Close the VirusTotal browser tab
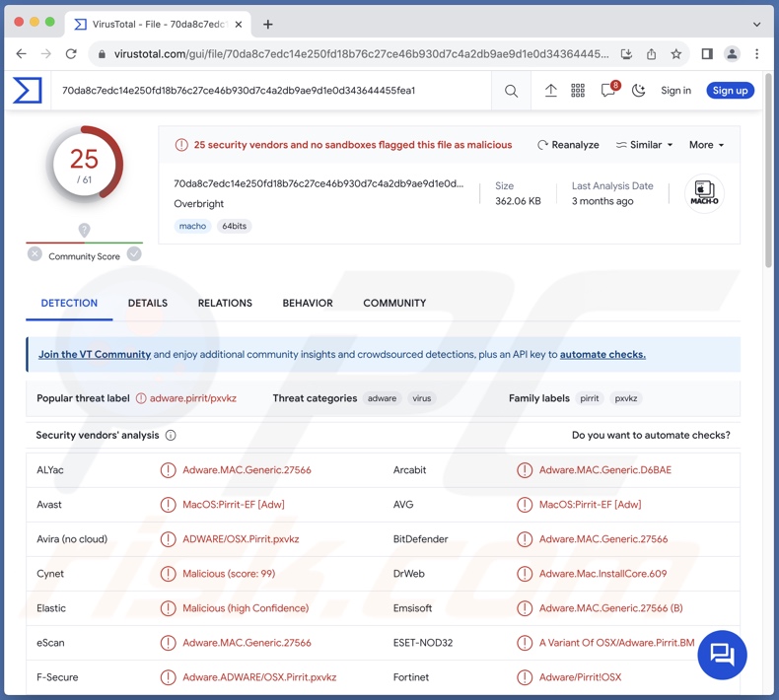Screen dimensions: 779x700 click(239, 25)
